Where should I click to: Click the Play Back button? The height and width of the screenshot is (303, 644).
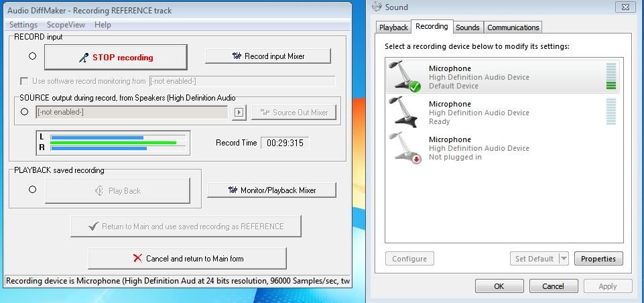[x=117, y=191]
